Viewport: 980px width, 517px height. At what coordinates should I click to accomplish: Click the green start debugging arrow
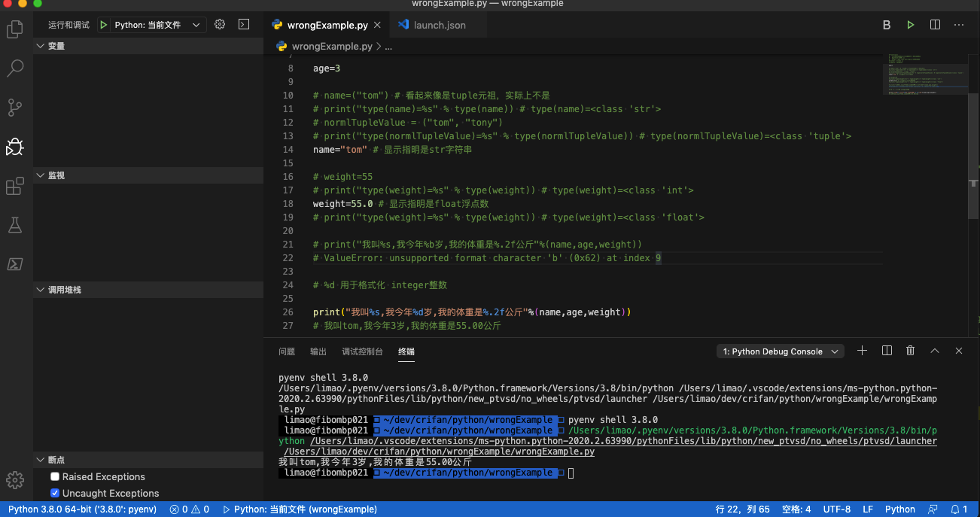[x=104, y=25]
